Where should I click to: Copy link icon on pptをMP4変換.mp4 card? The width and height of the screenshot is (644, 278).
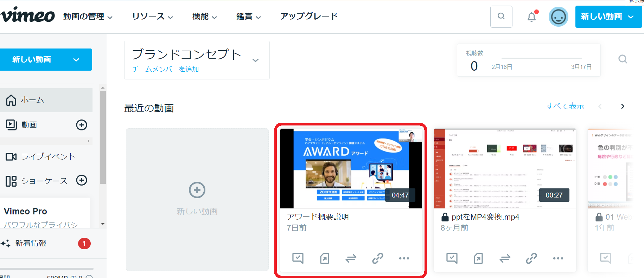pos(531,258)
